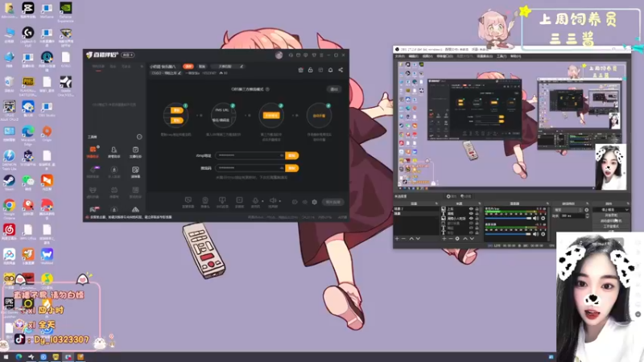Mute the second OBS audio mixer channel
644x362 pixels.
pyautogui.click(x=535, y=234)
